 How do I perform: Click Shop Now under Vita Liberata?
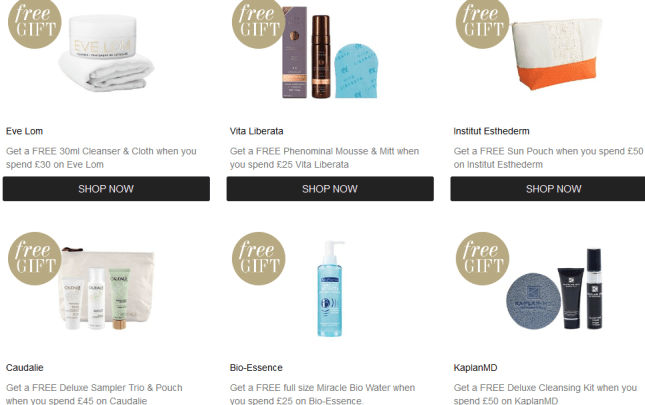click(x=330, y=189)
